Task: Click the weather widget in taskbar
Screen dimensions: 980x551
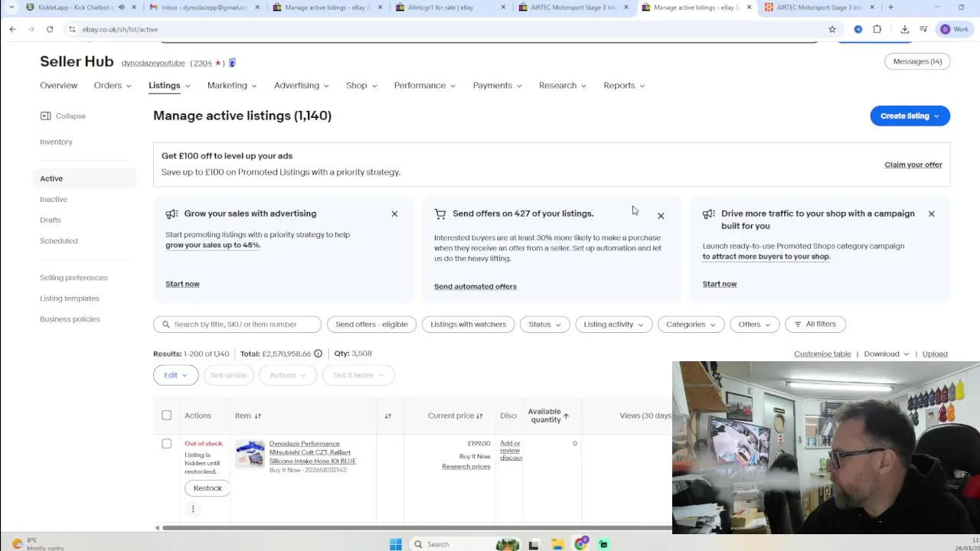Action: click(38, 544)
